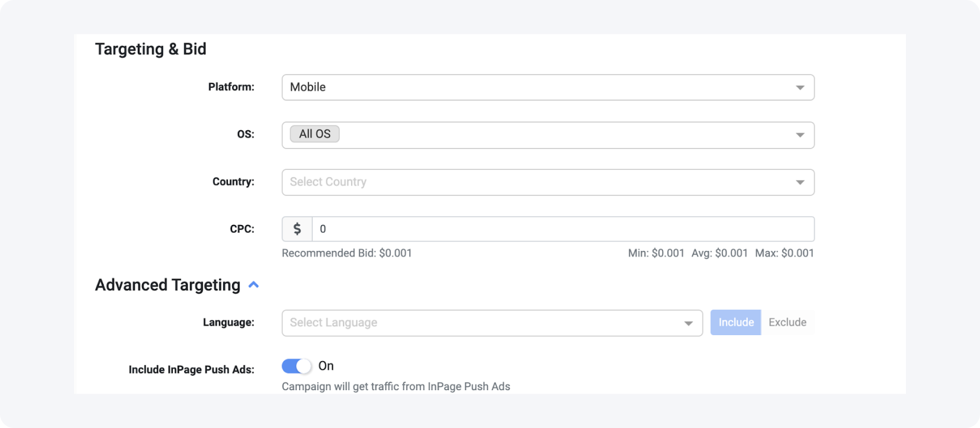Click the Targeting & Bid heading
Image resolution: width=980 pixels, height=428 pixels.
(x=150, y=49)
